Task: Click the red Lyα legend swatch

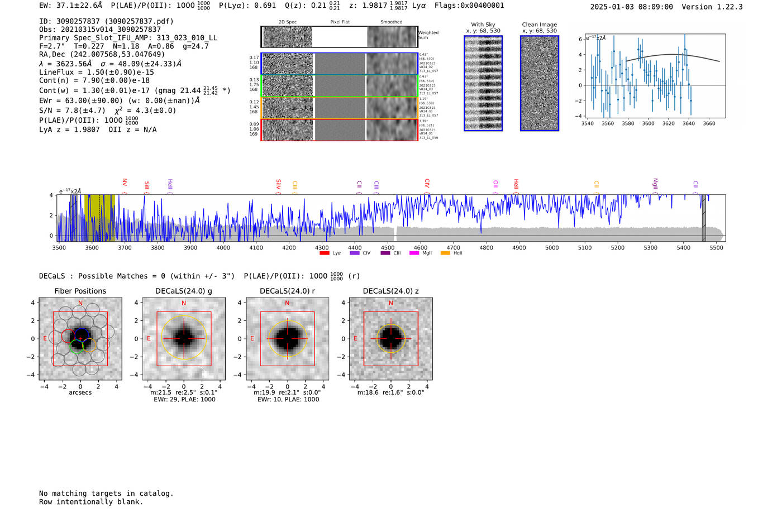Action: (x=324, y=253)
